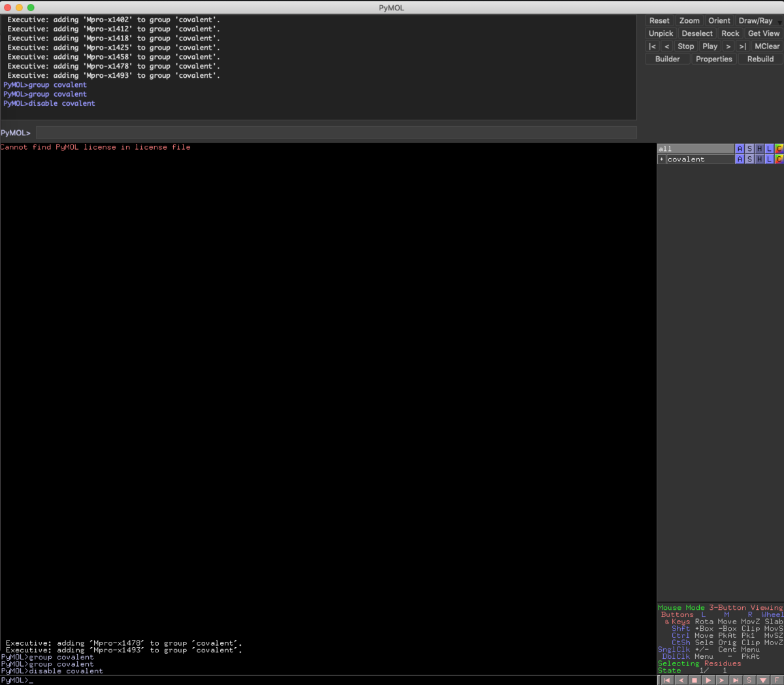The width and height of the screenshot is (784, 685).
Task: Cycle the Mouse Mode 3-Button Viewing setting
Action: 720,608
